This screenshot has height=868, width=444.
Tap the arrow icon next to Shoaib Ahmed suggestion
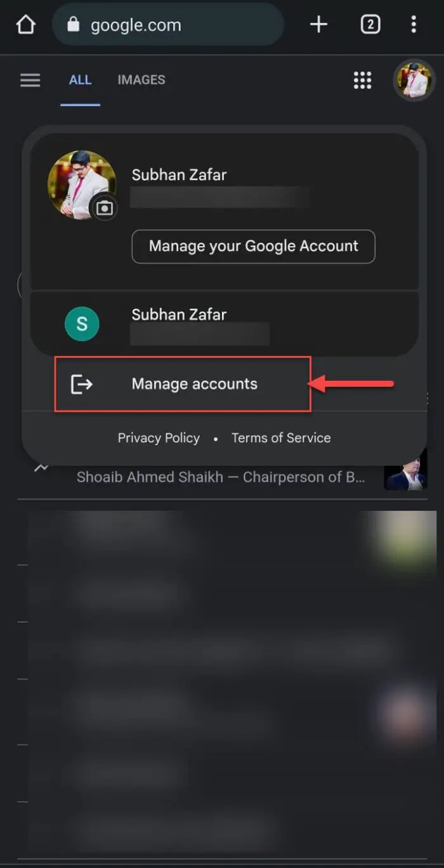coord(41,468)
